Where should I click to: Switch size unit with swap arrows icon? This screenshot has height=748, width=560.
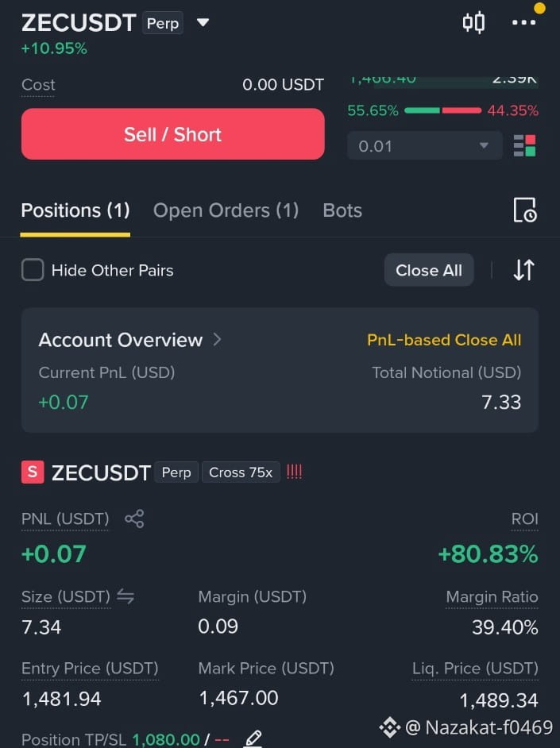coord(126,596)
